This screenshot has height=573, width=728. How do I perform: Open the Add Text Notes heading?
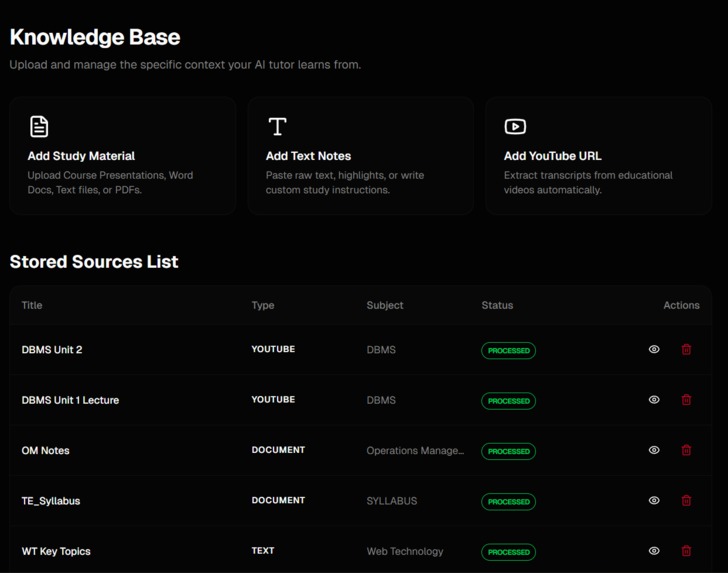click(308, 156)
